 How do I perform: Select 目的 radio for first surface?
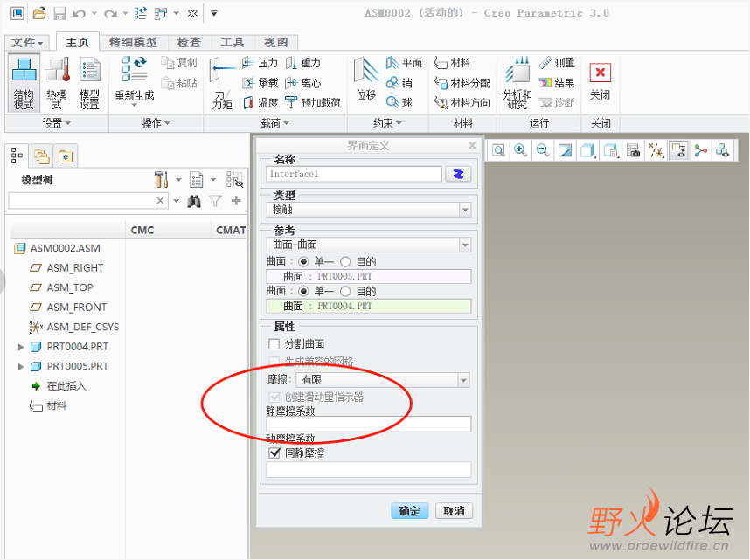[345, 261]
